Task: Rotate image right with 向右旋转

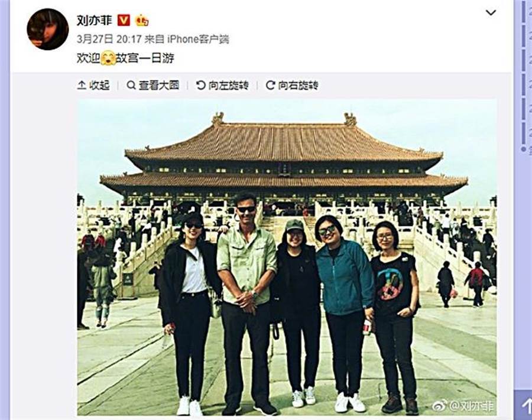Action: click(x=292, y=85)
